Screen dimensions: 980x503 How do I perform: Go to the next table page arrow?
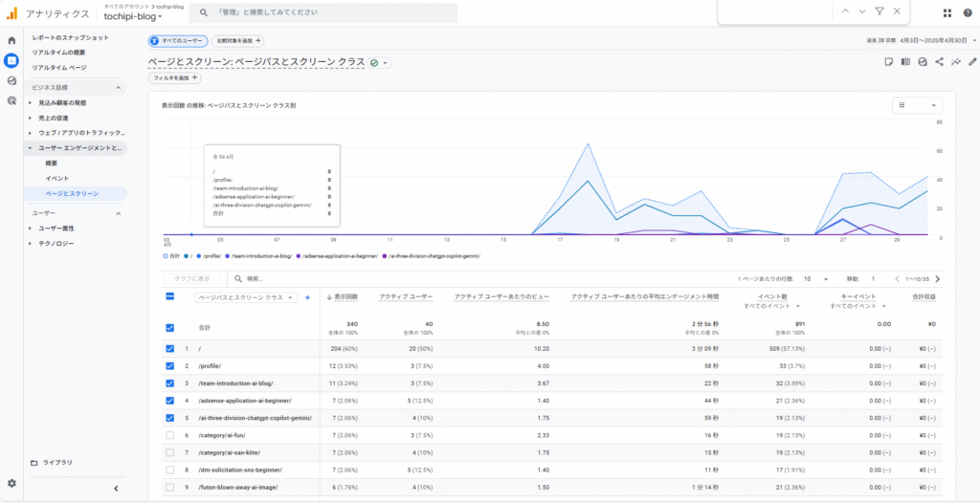(937, 279)
